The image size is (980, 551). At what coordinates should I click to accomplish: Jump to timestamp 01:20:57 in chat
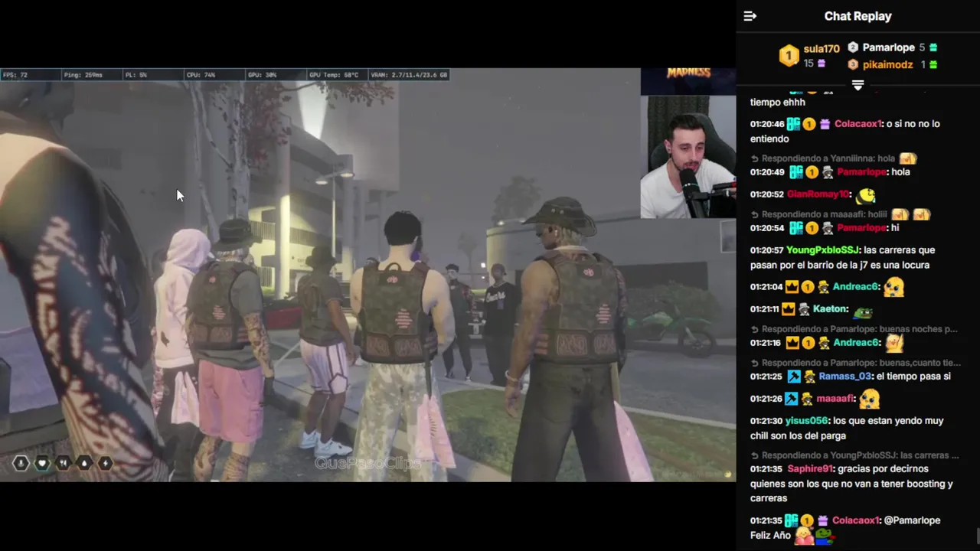click(767, 250)
